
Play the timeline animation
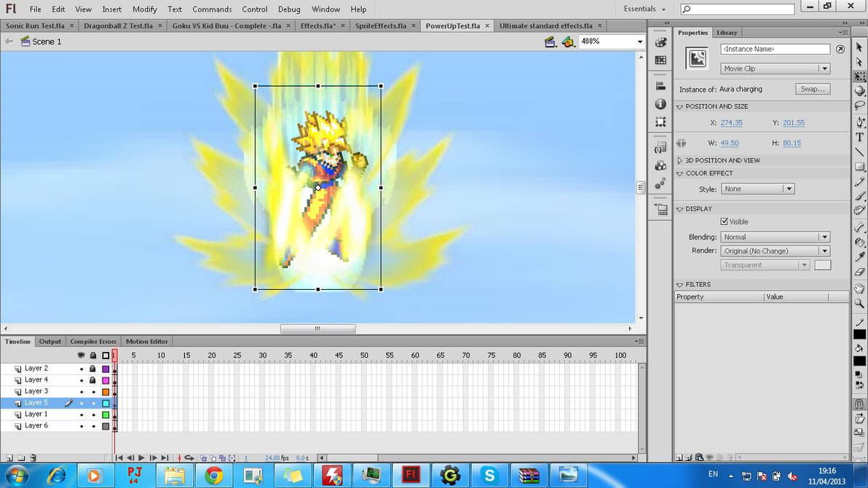[142, 458]
